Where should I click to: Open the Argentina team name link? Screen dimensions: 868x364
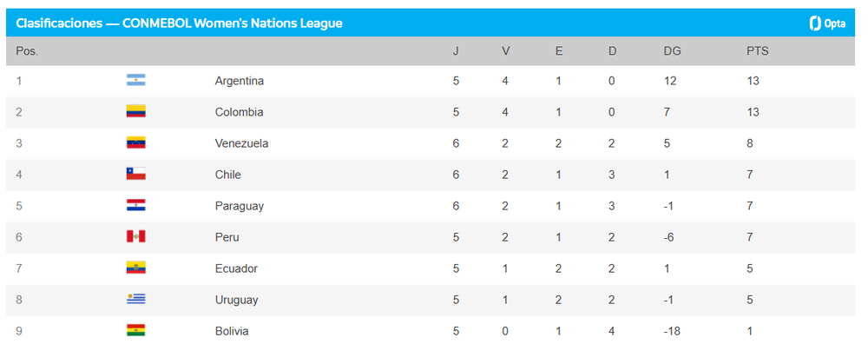239,81
